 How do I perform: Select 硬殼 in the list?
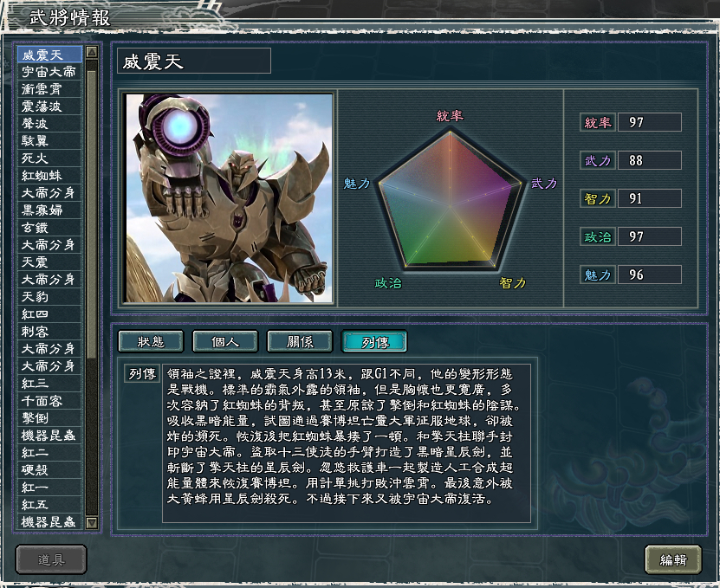click(x=49, y=470)
